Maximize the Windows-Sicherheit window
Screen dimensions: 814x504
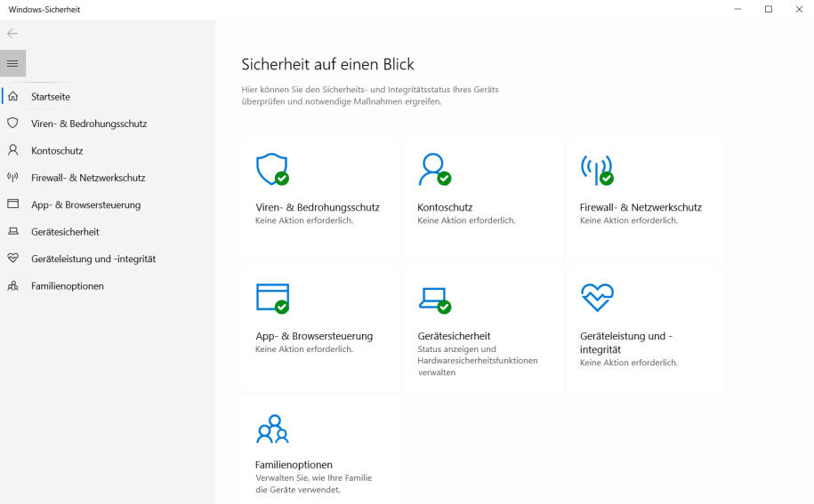(x=769, y=9)
